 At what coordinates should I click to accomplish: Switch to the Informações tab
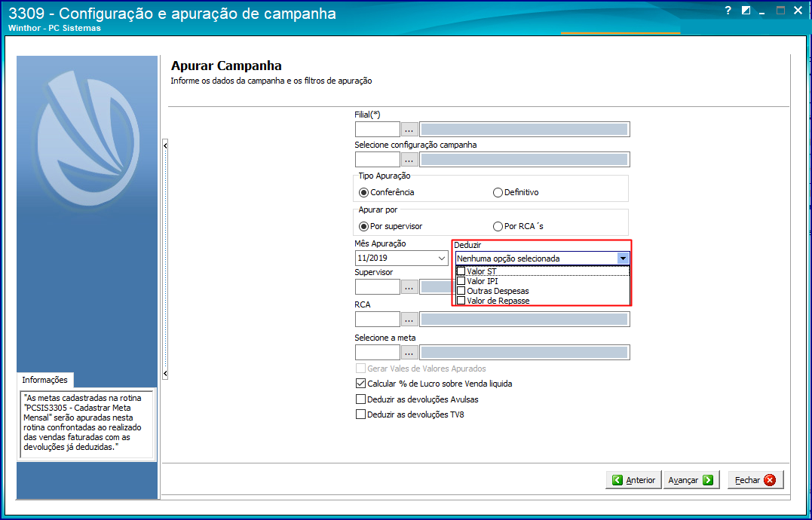[x=45, y=380]
